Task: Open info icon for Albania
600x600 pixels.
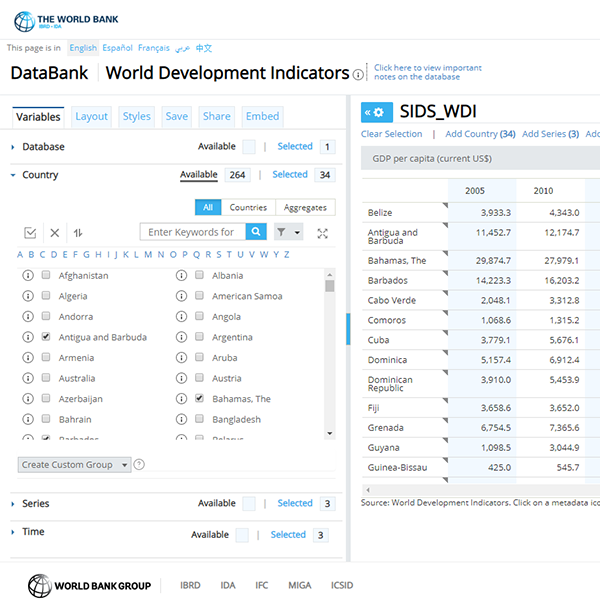Action: [181, 276]
